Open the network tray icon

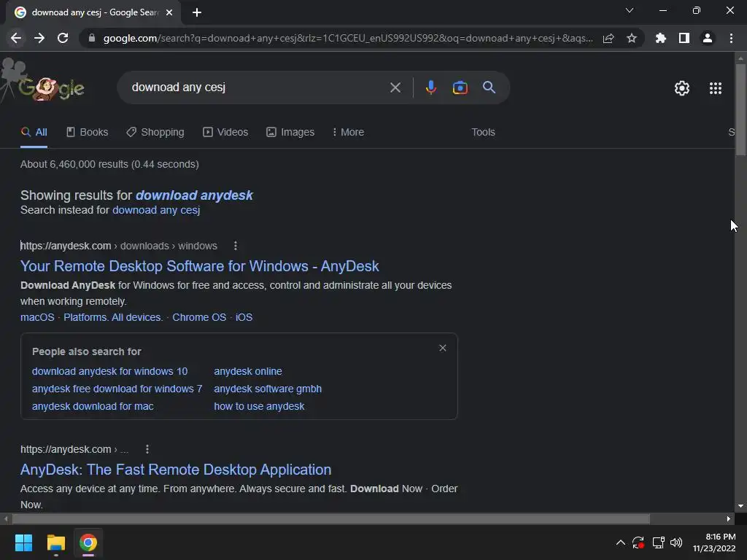coord(659,542)
